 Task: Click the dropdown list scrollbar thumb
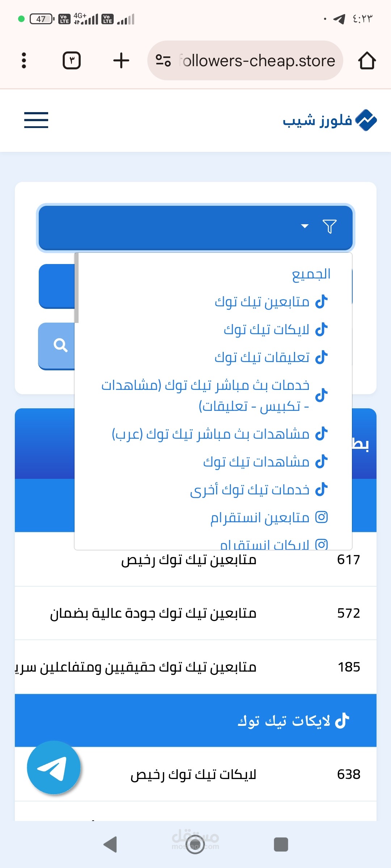click(76, 288)
